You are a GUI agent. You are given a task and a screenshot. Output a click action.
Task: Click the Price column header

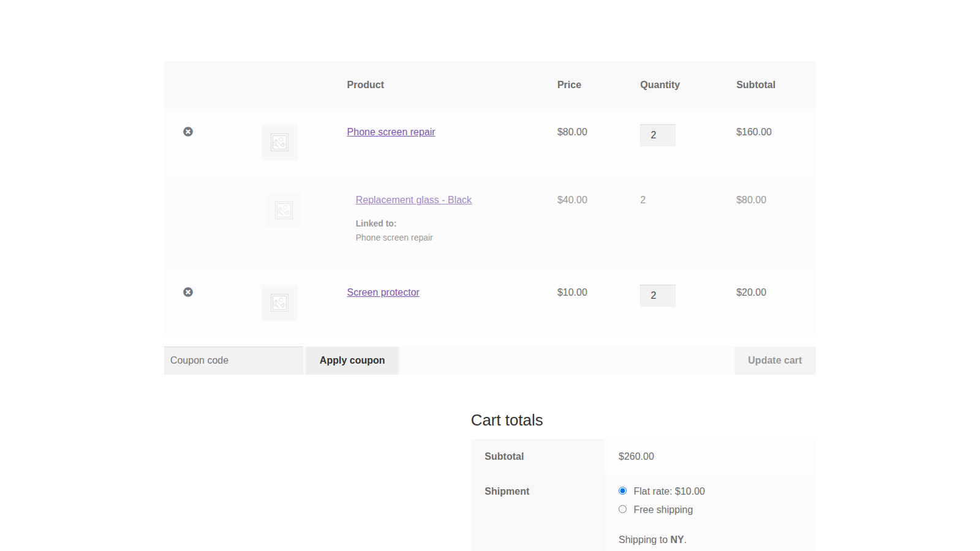[569, 84]
